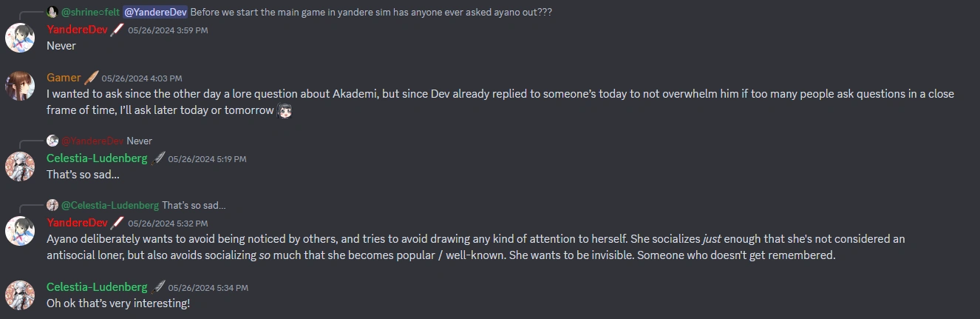Jump to the original "Before we start the main game" message
980x319 pixels.
[x=371, y=12]
